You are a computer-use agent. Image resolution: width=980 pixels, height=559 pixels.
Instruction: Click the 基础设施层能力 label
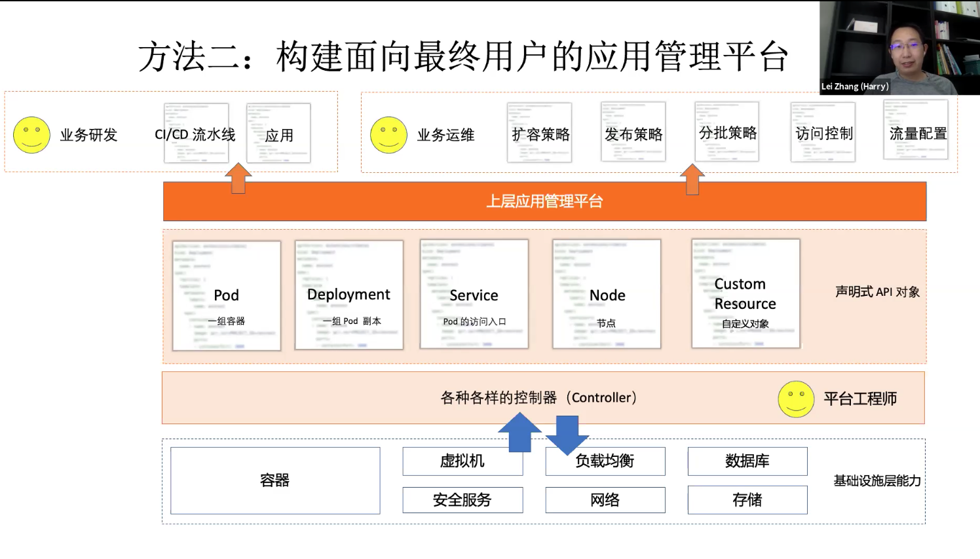pyautogui.click(x=877, y=481)
